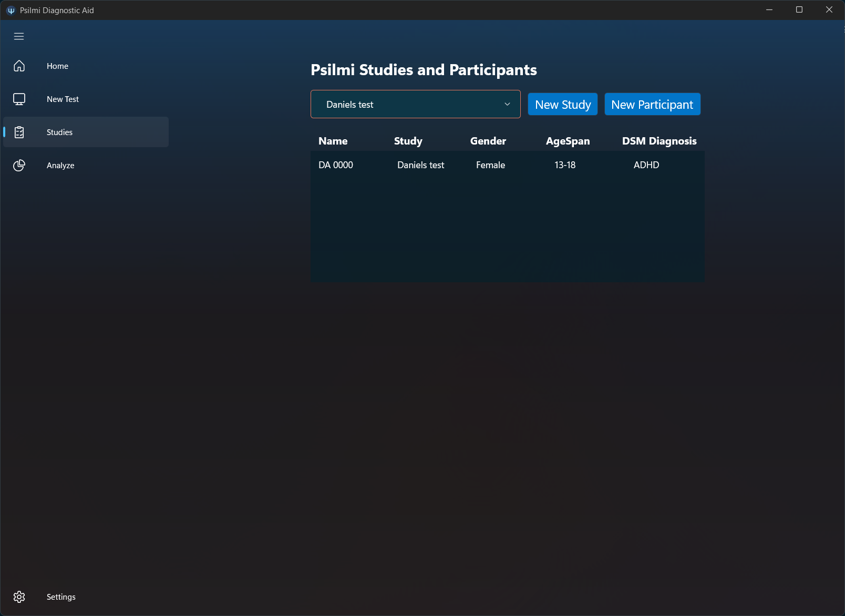The width and height of the screenshot is (845, 616).
Task: Maximize the Psilmi Diagnostic Aid window
Action: pyautogui.click(x=799, y=10)
